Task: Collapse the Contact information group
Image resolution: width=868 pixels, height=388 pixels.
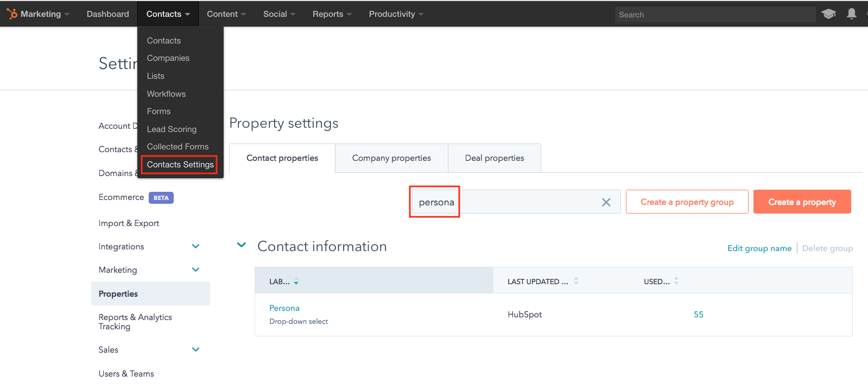Action: click(242, 246)
